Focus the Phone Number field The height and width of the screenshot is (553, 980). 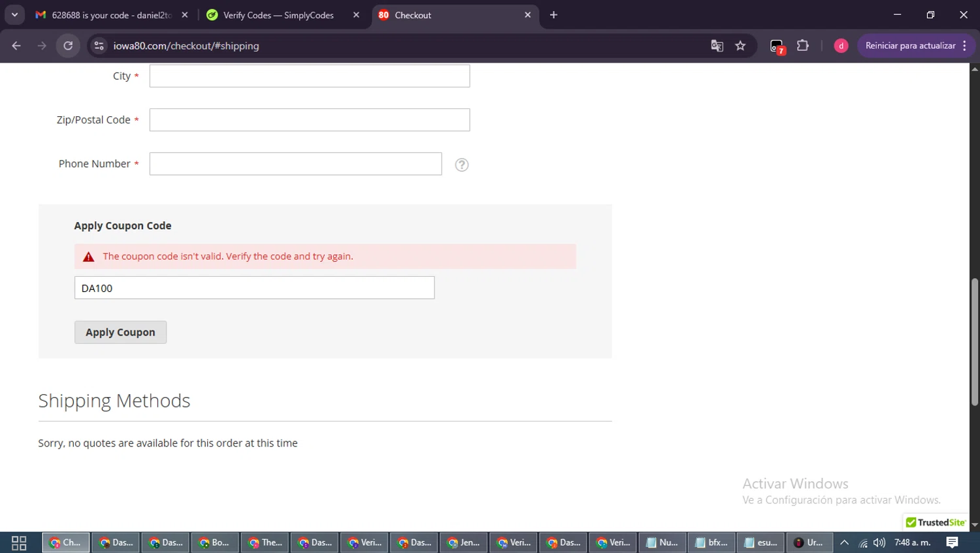tap(295, 164)
